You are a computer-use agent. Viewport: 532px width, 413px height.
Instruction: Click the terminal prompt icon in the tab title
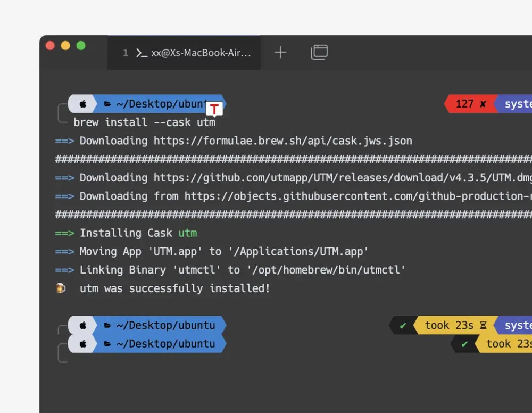pos(140,53)
